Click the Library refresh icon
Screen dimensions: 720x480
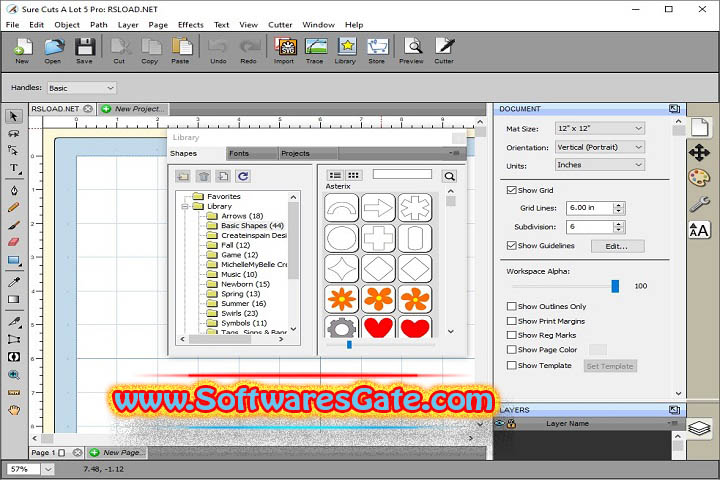click(243, 176)
